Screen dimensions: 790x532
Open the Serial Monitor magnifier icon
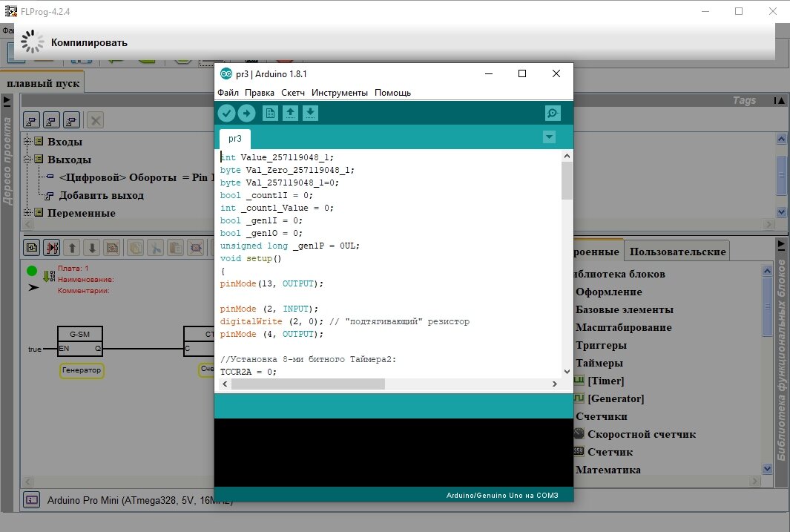(553, 114)
